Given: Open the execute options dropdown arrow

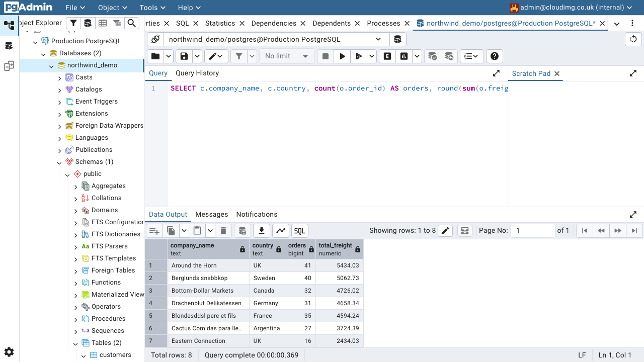Looking at the screenshot, I should [371, 56].
